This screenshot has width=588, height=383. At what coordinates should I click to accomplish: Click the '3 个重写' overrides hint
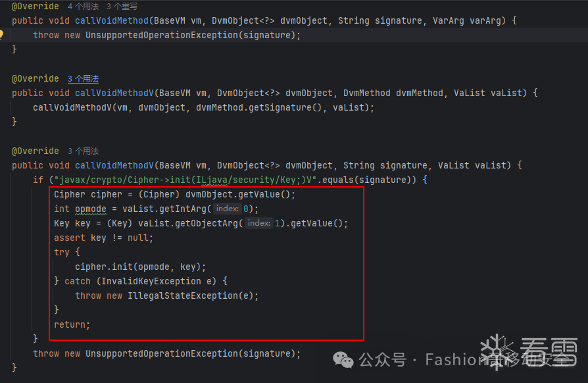pos(122,7)
